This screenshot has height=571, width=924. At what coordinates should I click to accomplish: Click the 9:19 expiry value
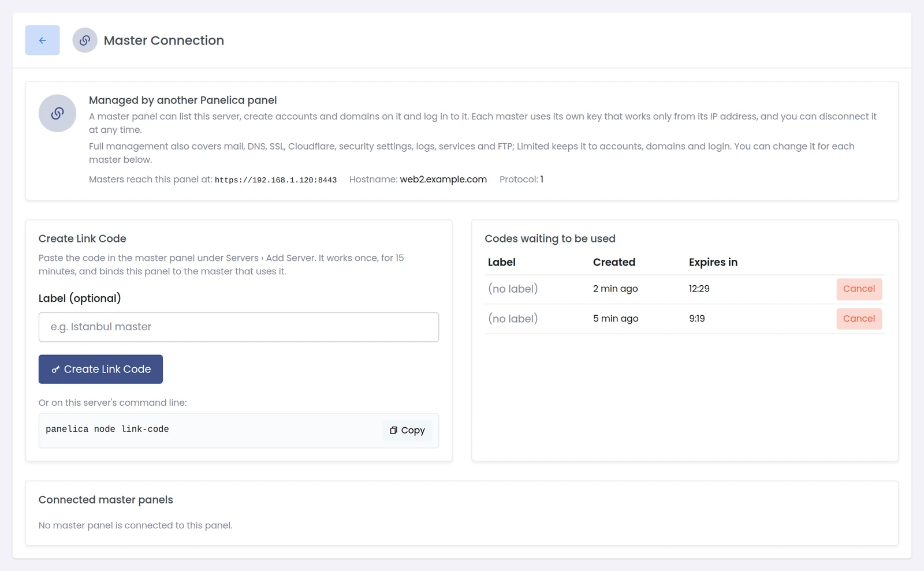(x=697, y=319)
